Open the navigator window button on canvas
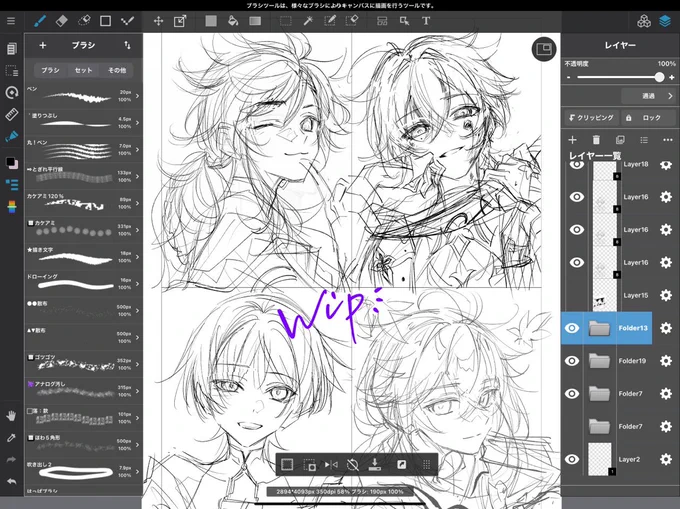 [544, 49]
